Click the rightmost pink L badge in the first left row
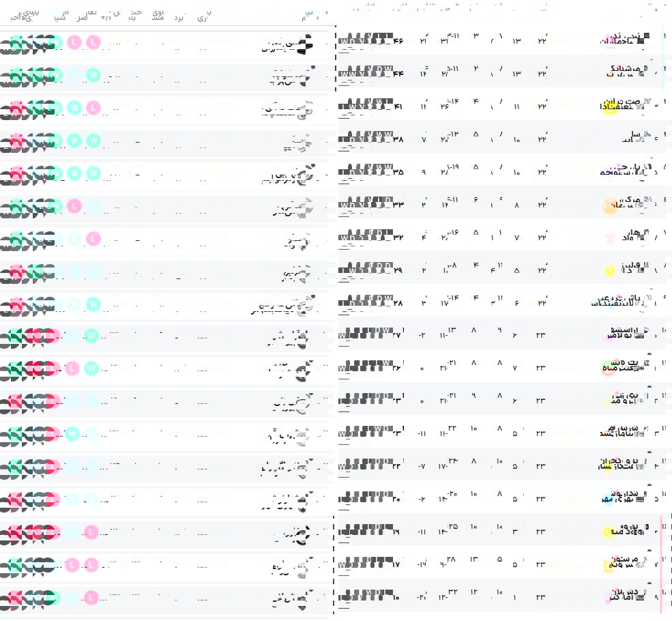Image resolution: width=672 pixels, height=621 pixels. (93, 42)
